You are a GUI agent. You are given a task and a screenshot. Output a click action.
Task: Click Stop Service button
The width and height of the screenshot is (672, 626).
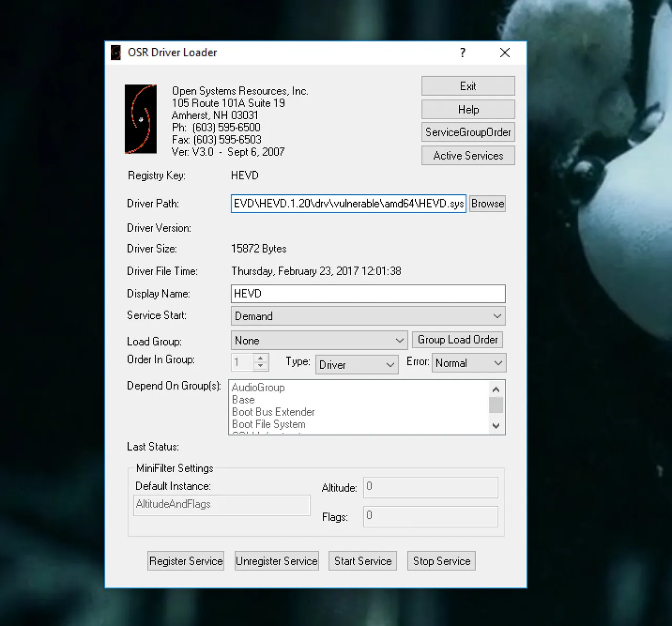coord(442,561)
